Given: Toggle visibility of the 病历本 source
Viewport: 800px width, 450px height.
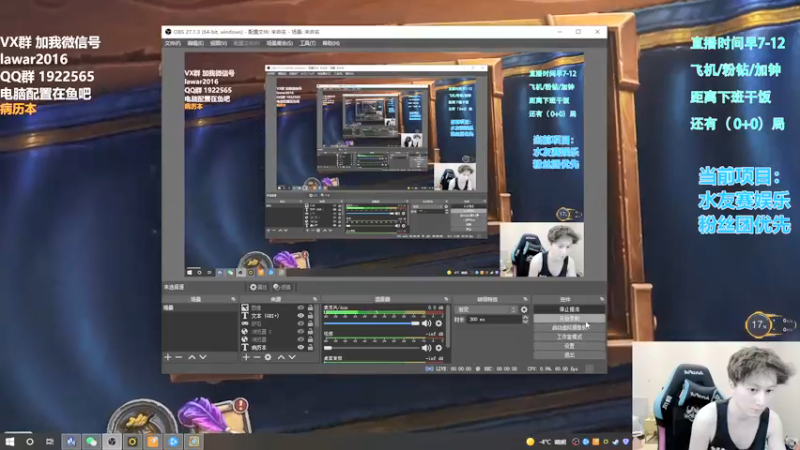Looking at the screenshot, I should click(x=301, y=347).
